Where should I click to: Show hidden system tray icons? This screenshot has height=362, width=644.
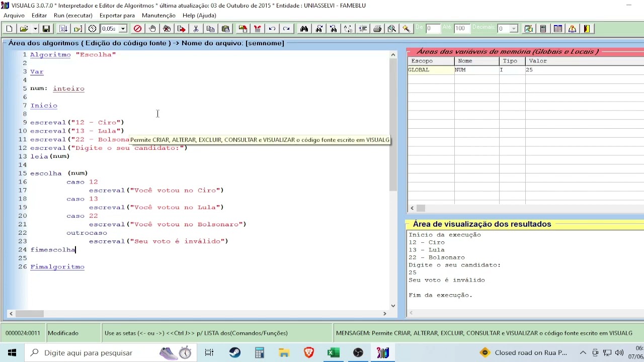583,352
